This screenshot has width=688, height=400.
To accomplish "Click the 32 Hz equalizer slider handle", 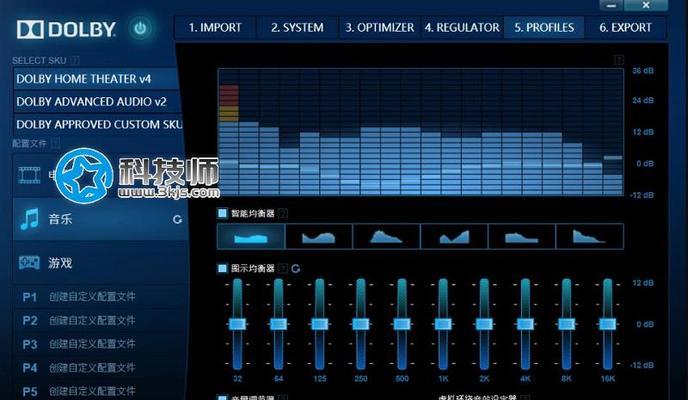I will tap(237, 324).
